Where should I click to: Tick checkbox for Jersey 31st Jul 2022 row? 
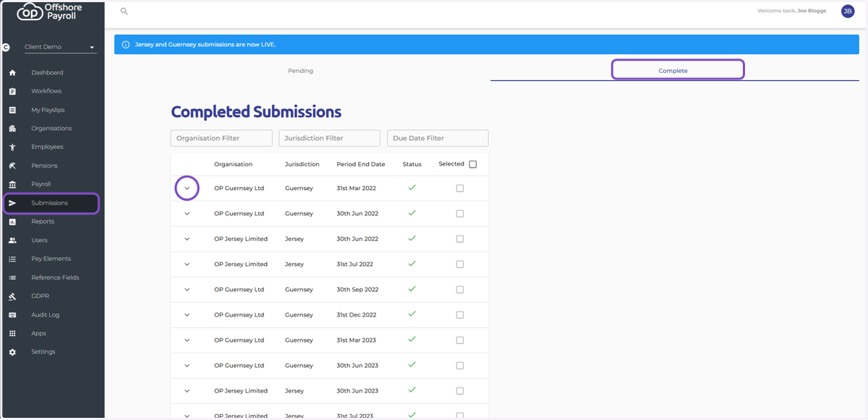459,265
